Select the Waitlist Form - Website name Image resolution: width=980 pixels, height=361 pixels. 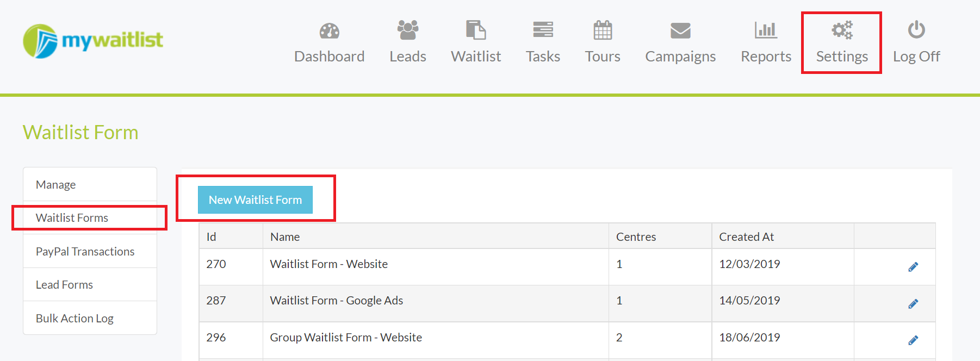[329, 264]
